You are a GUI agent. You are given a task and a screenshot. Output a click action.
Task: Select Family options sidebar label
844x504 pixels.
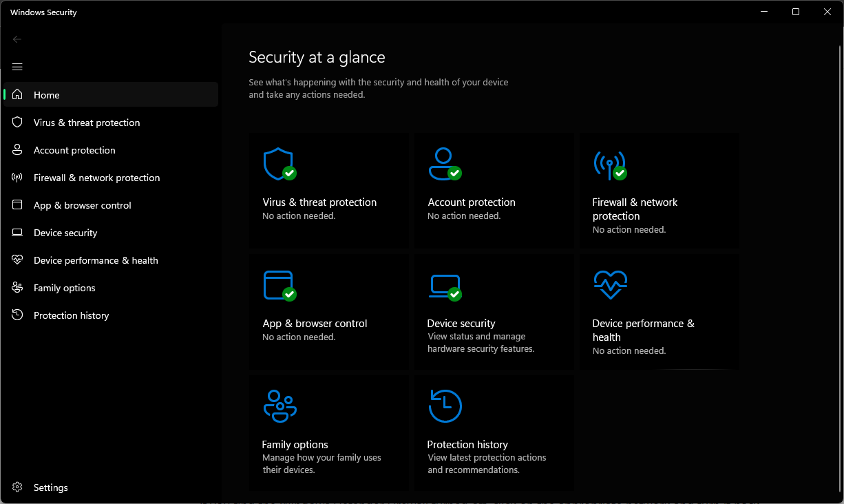click(65, 288)
